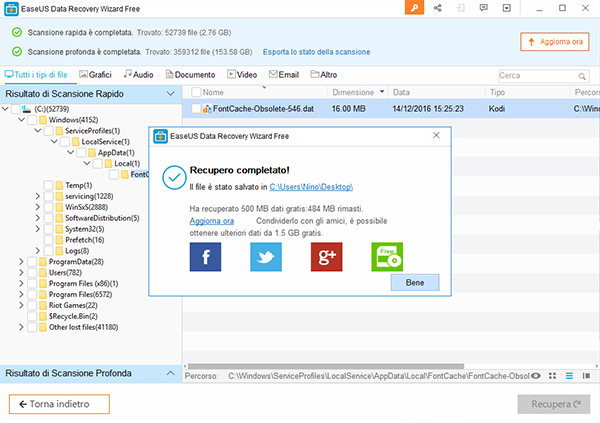
Task: Share on Google Plus from the dialog
Action: (326, 257)
